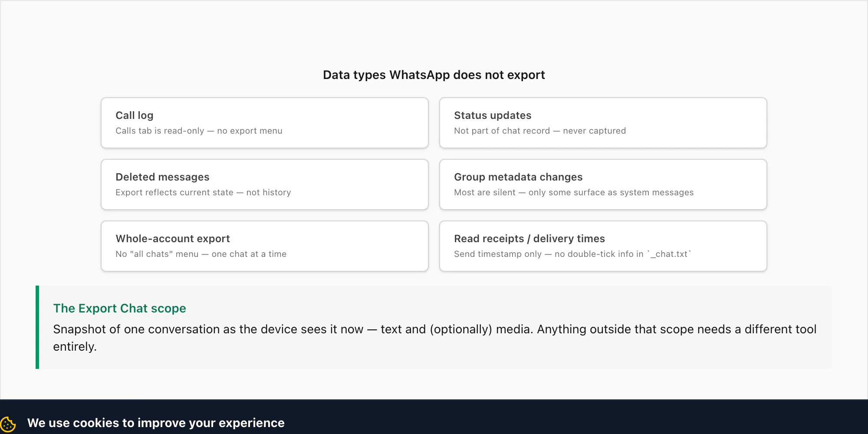868x434 pixels.
Task: Select the Status updates card
Action: coord(603,123)
